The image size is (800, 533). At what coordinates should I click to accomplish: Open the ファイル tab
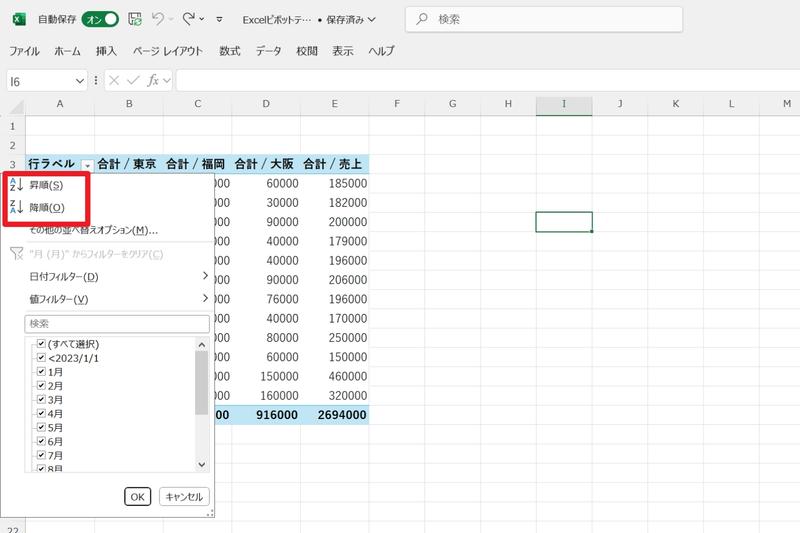(x=24, y=51)
